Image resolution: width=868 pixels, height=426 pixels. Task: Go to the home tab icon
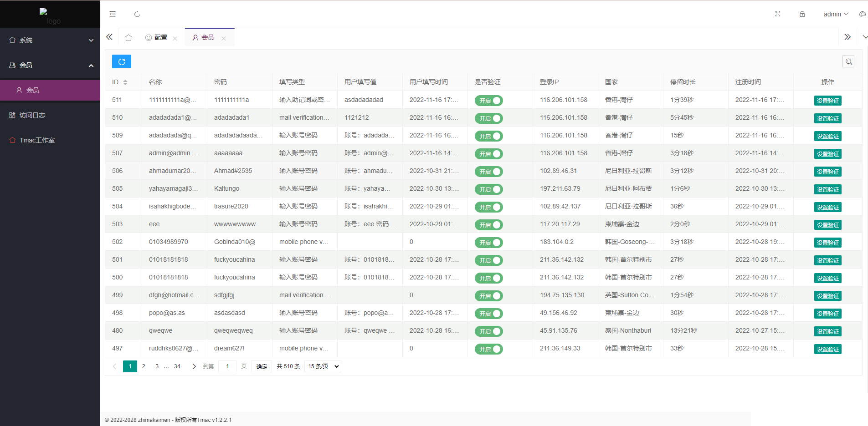point(128,38)
